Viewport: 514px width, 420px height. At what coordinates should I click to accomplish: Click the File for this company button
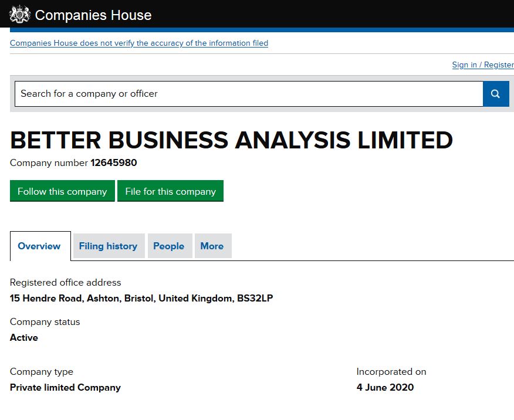pyautogui.click(x=171, y=191)
